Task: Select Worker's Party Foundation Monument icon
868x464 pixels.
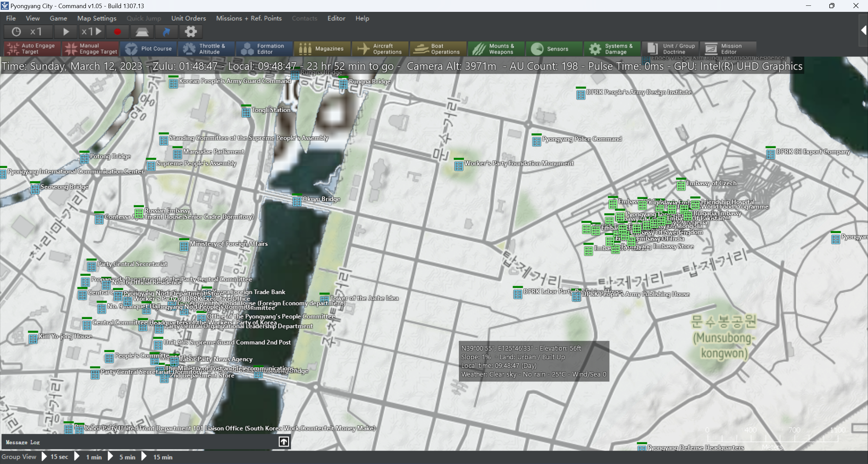Action: click(x=459, y=165)
